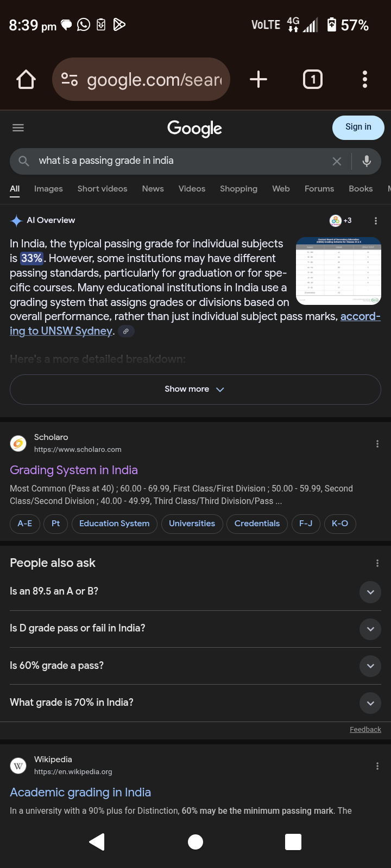The width and height of the screenshot is (391, 868).
Task: Open the tab switcher showing 1 tab
Action: [x=312, y=80]
